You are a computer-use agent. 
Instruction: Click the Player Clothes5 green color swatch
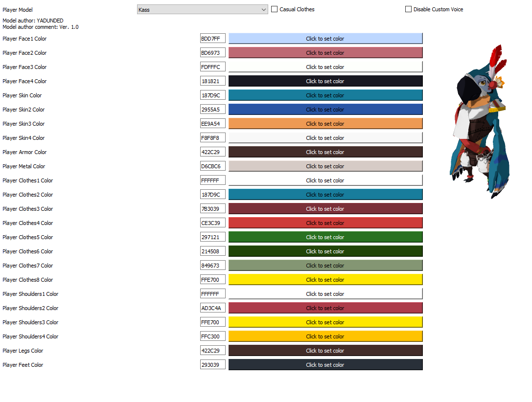[325, 237]
